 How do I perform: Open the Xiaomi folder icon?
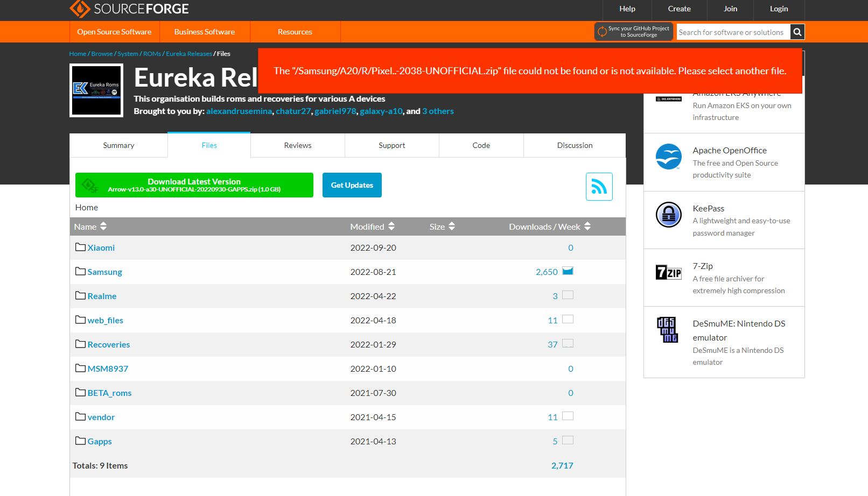(81, 247)
